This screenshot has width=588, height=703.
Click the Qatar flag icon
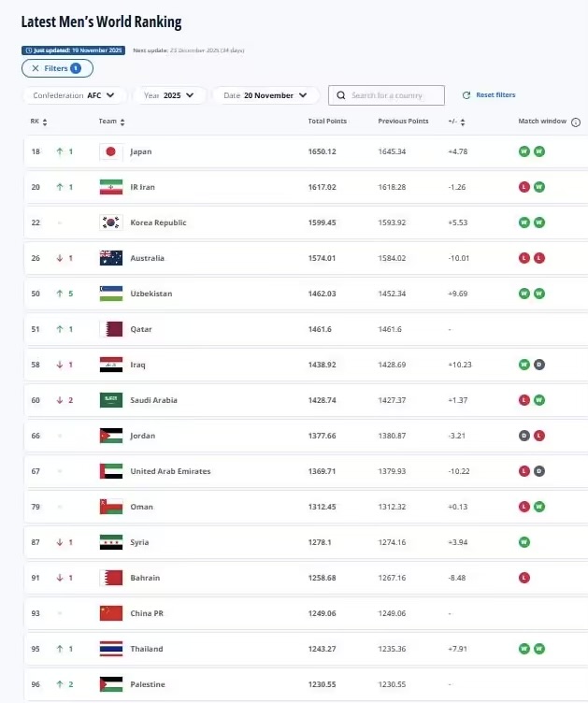[x=111, y=329]
